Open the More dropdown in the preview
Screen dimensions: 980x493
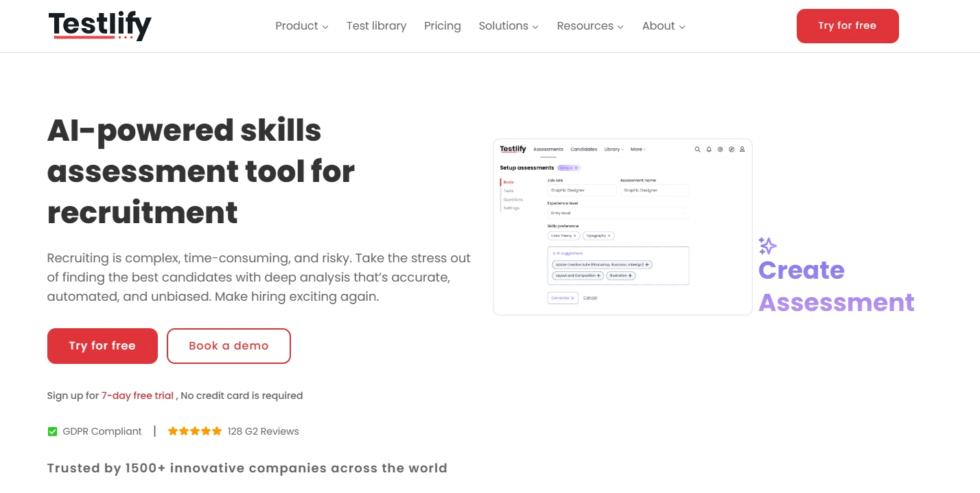coord(638,149)
